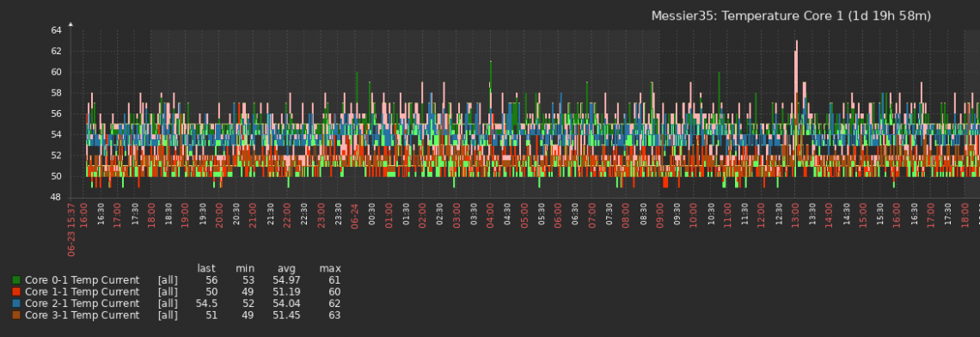980x337 pixels.
Task: Click the 'avg' column header in legend
Action: pyautogui.click(x=287, y=269)
